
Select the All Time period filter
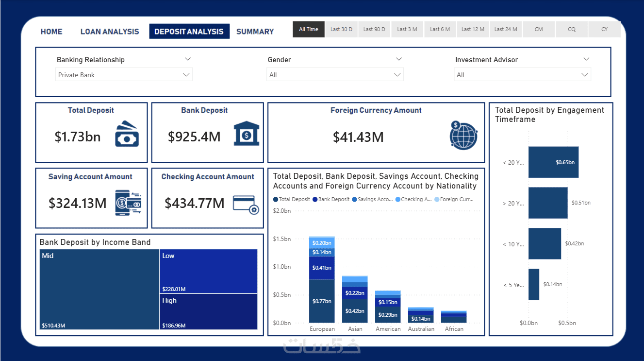coord(309,29)
